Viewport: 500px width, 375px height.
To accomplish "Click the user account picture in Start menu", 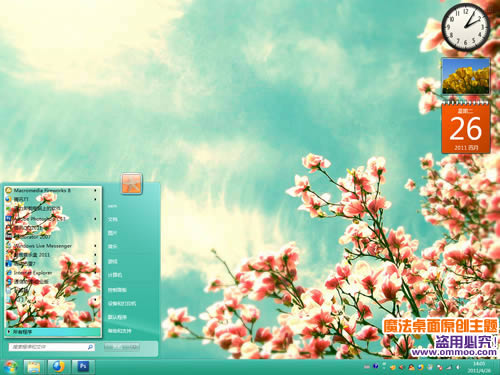I will [131, 183].
